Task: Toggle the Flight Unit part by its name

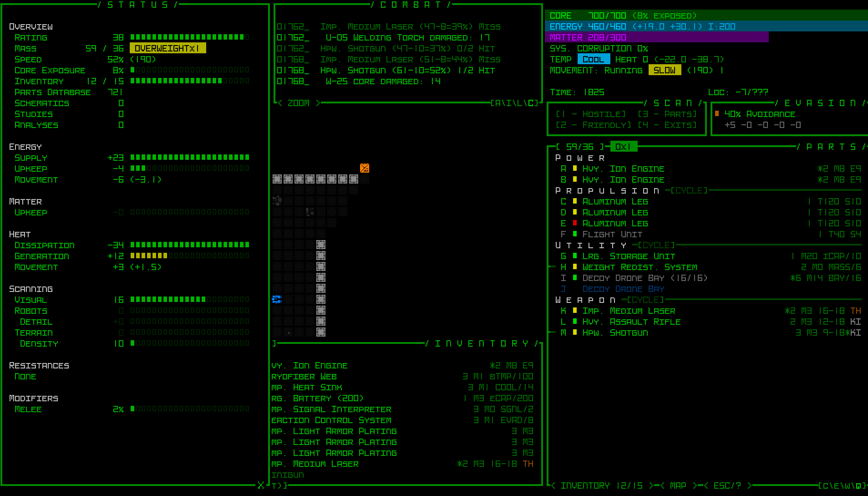Action: pos(612,234)
